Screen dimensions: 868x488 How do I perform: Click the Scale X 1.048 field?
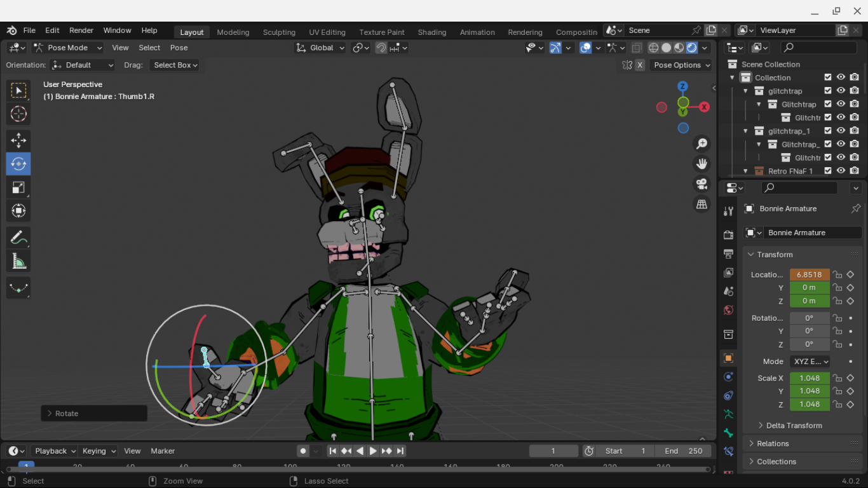coord(810,378)
